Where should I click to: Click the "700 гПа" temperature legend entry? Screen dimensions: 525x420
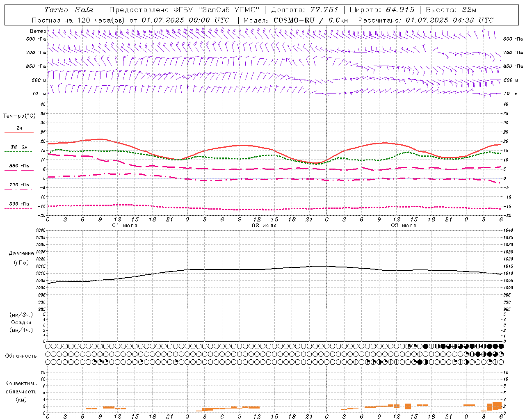[19, 185]
